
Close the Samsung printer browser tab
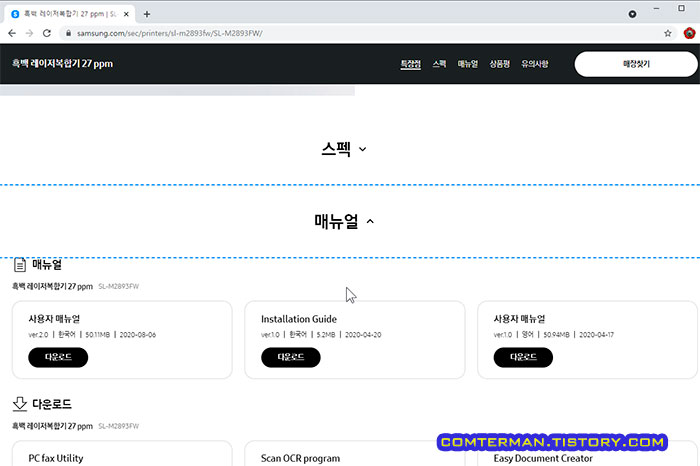point(126,14)
